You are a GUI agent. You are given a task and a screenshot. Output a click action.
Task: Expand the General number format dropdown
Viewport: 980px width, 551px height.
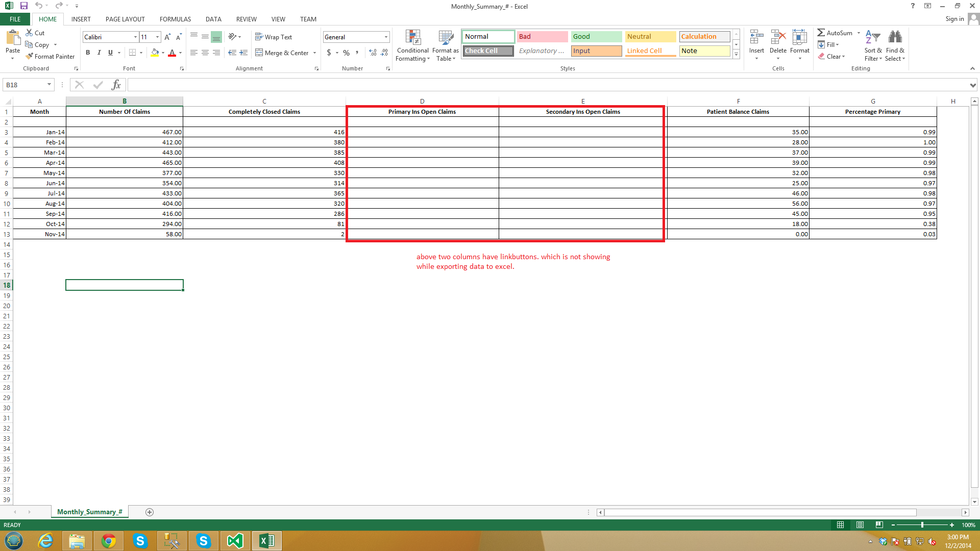[x=385, y=37]
